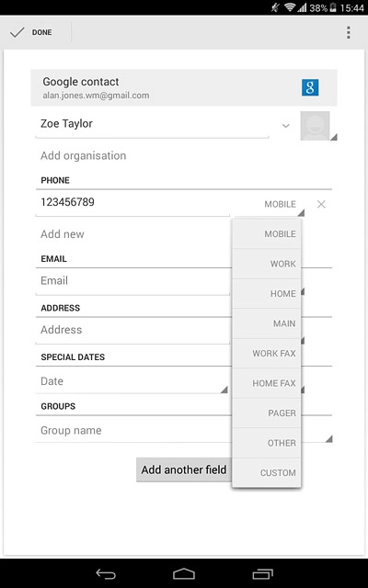Open the MOBILE phone type dropdown

(x=282, y=205)
